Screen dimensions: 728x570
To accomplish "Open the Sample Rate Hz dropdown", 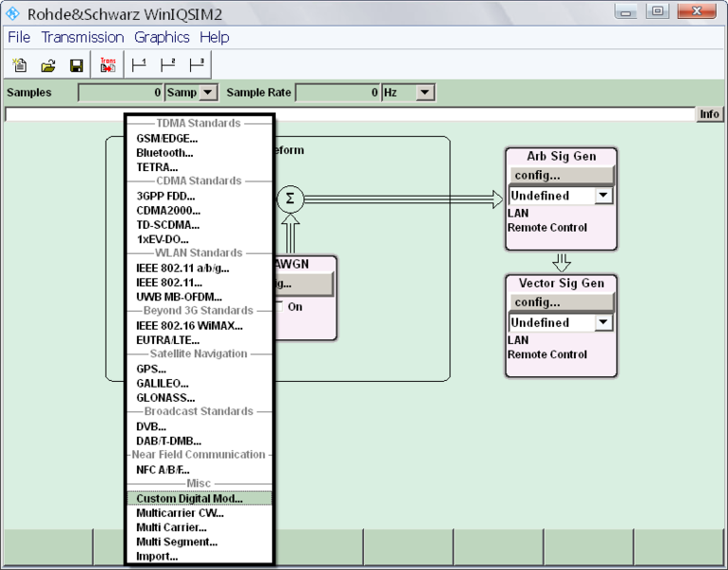I will tap(424, 92).
